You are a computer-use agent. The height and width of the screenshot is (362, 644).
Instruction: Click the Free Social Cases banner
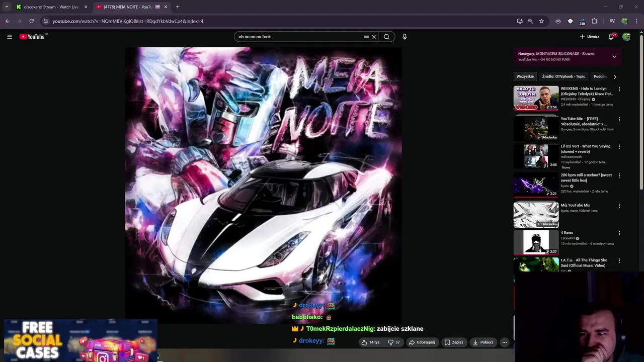pyautogui.click(x=80, y=340)
